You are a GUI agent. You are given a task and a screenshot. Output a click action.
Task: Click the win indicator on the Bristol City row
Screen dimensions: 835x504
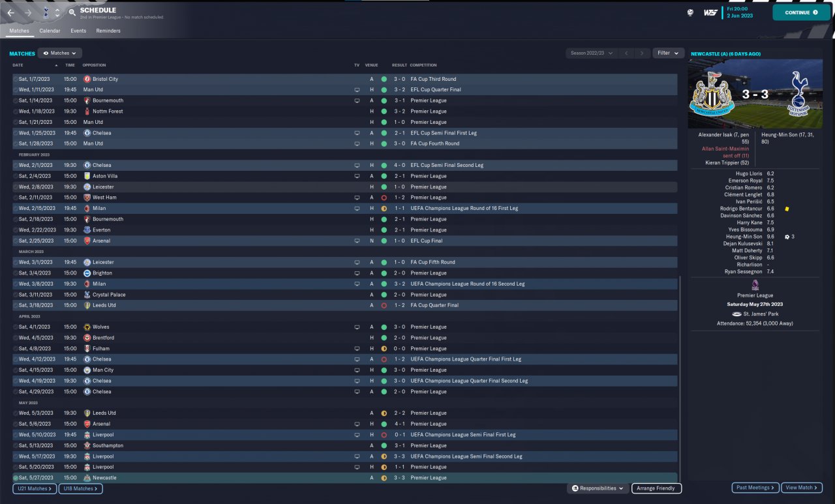(384, 79)
